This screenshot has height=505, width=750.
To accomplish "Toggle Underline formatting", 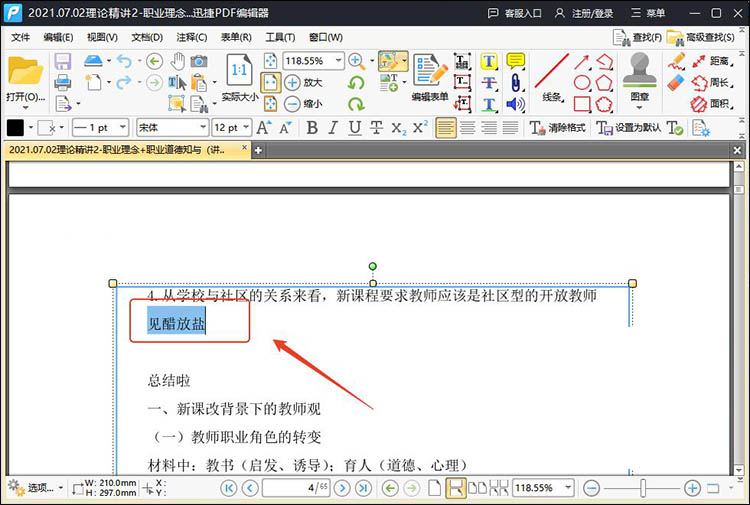I will coord(354,128).
